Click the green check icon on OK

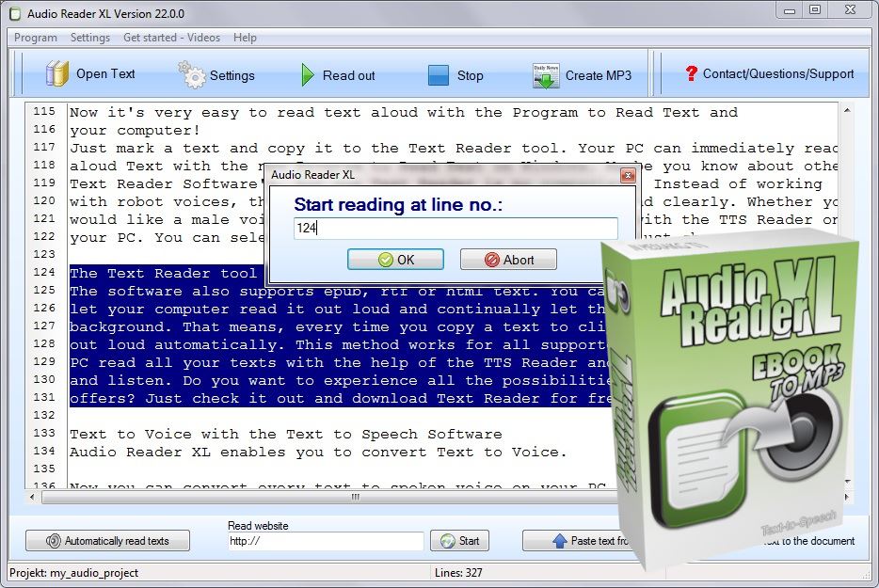point(386,260)
